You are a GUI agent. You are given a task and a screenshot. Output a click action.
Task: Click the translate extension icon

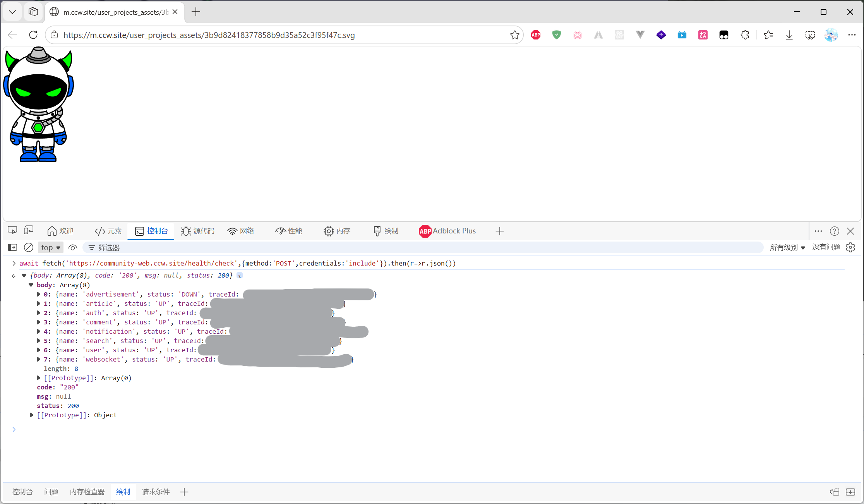(703, 35)
